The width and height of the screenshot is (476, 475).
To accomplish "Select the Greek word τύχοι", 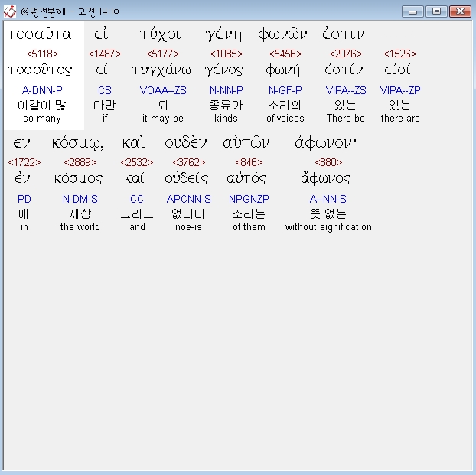I will point(161,35).
